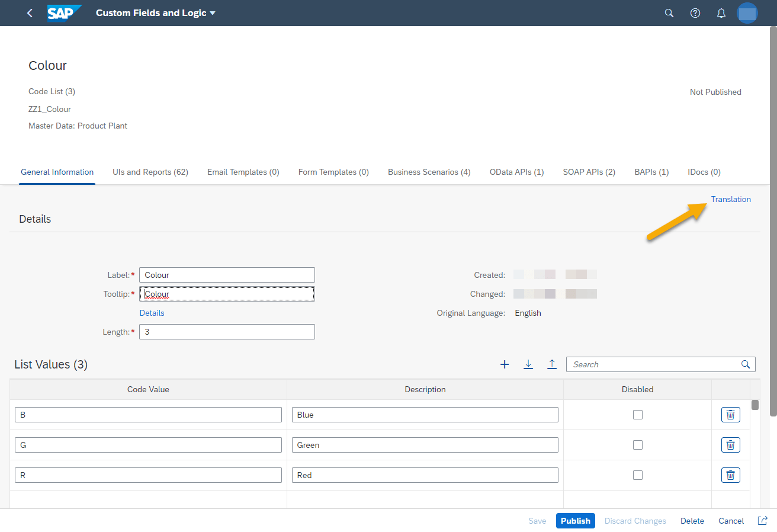The height and width of the screenshot is (532, 777).
Task: Tick the Disabled checkbox for Red
Action: pos(638,475)
